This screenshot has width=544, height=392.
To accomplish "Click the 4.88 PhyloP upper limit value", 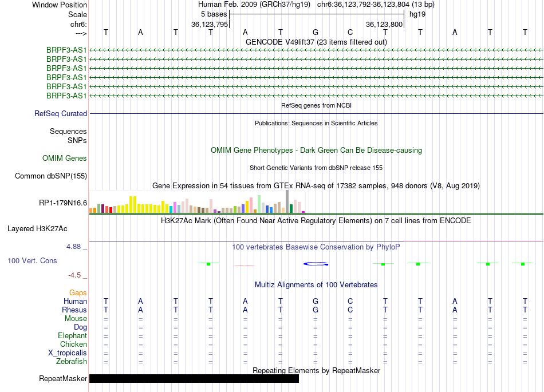I will point(73,247).
